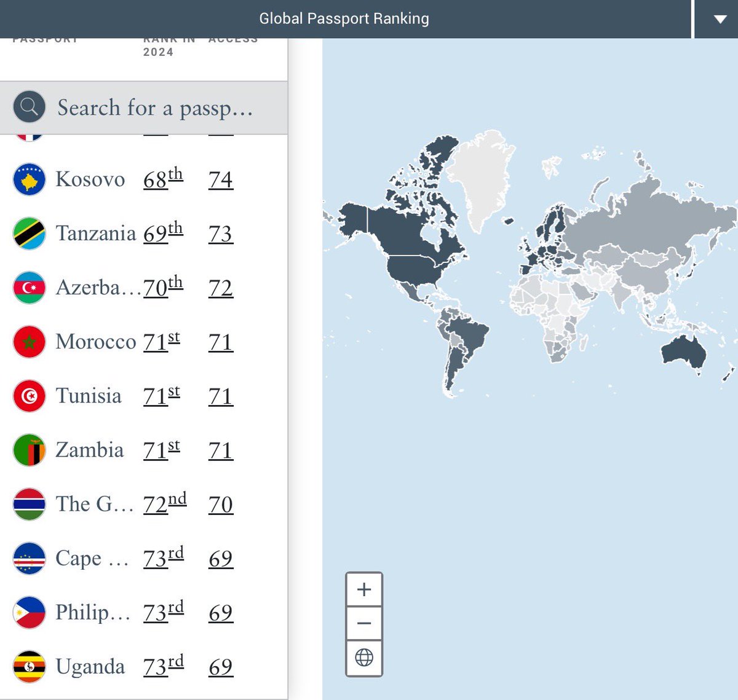Open Tunisia's 71st rank link
Screen dimensions: 738x700
click(162, 395)
